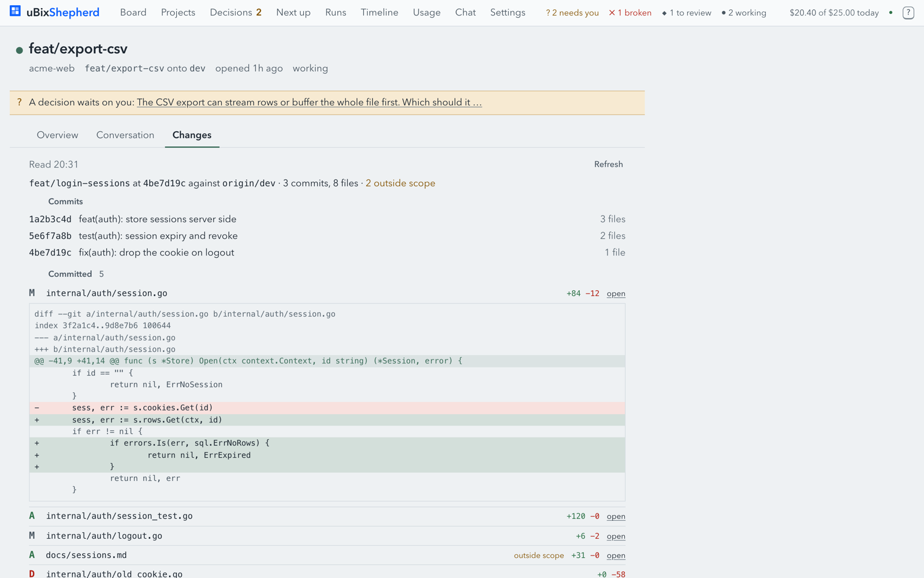This screenshot has height=578, width=924.
Task: Open Decisions with 2 pending
Action: [x=236, y=12]
